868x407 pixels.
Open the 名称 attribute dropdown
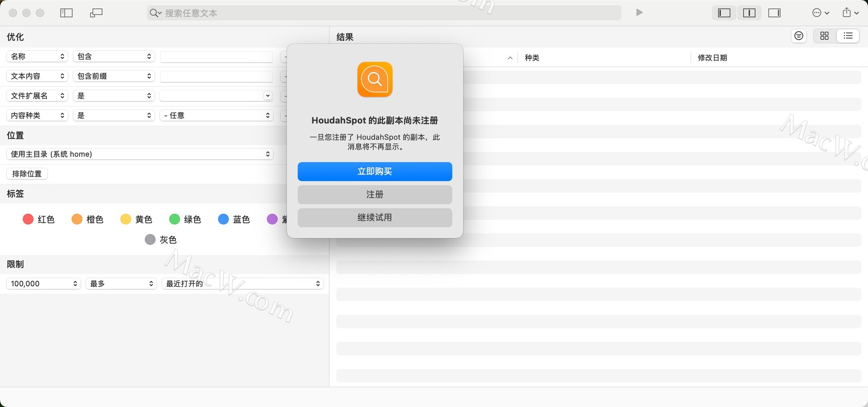pyautogui.click(x=37, y=57)
